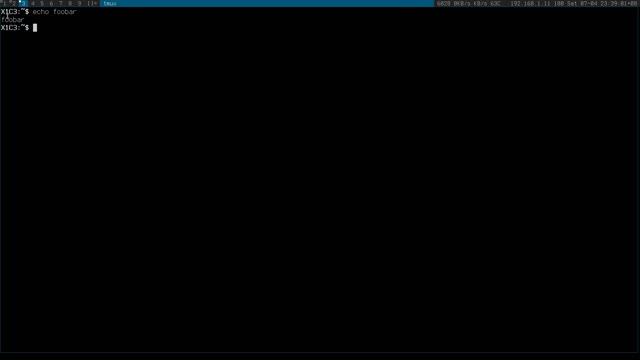Switch to workspace tag 1
The image size is (640, 360).
point(4,3)
